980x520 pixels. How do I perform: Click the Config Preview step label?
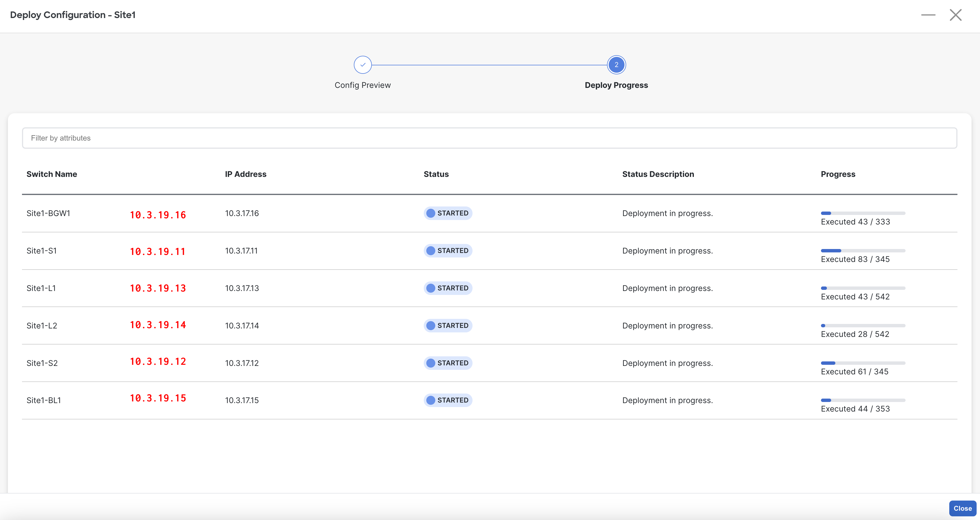coord(363,85)
